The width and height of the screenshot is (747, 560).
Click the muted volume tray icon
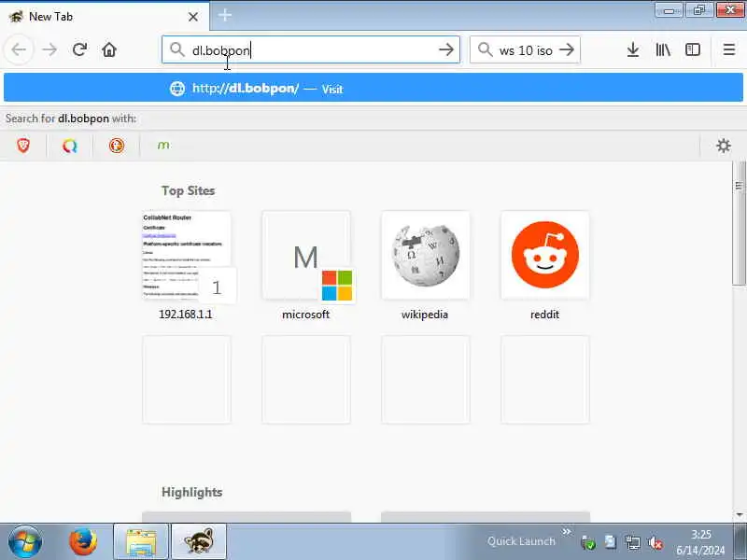click(x=655, y=542)
